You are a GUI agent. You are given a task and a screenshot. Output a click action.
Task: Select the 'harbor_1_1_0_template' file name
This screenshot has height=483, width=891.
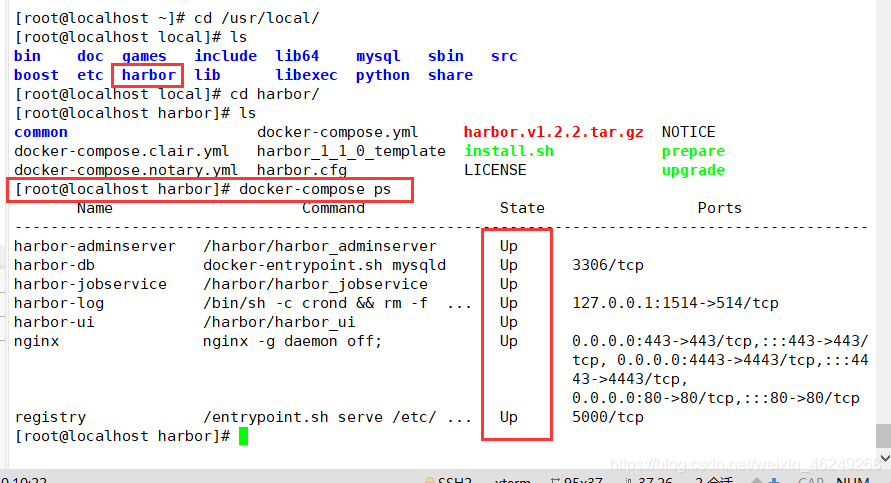pyautogui.click(x=351, y=151)
